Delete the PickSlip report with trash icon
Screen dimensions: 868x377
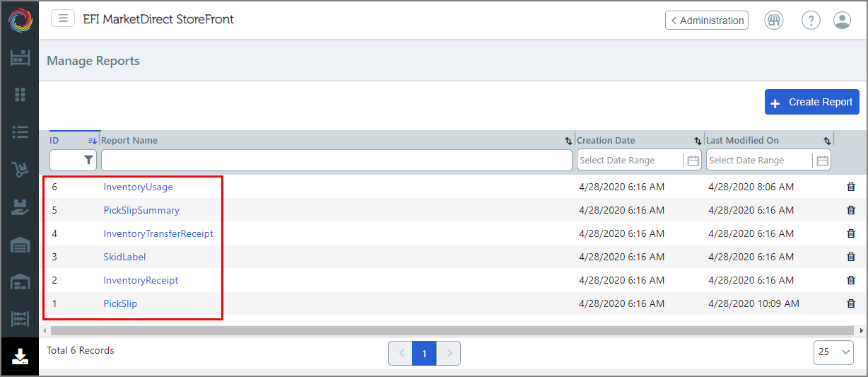coord(851,303)
